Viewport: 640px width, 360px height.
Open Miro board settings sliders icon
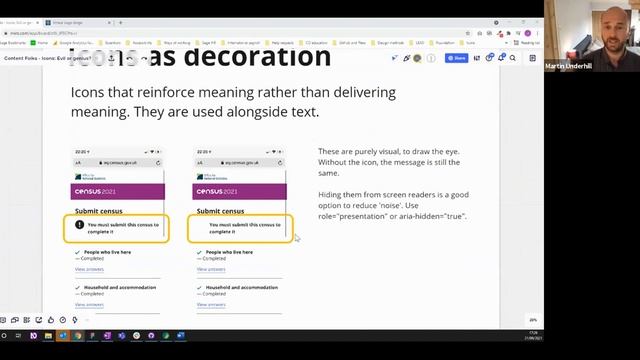[477, 58]
